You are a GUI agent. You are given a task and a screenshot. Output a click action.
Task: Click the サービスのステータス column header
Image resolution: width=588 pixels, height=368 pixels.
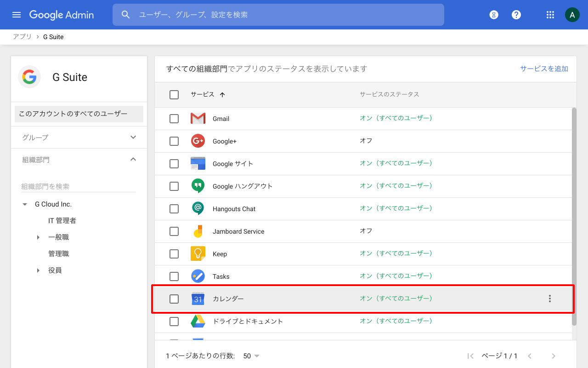(x=390, y=94)
